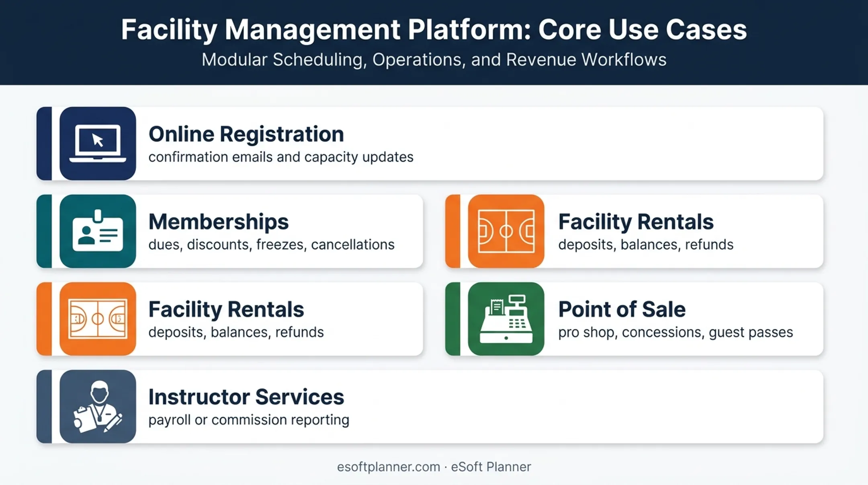Image resolution: width=868 pixels, height=485 pixels.
Task: Click 'payroll or commission reporting' text
Action: [249, 420]
